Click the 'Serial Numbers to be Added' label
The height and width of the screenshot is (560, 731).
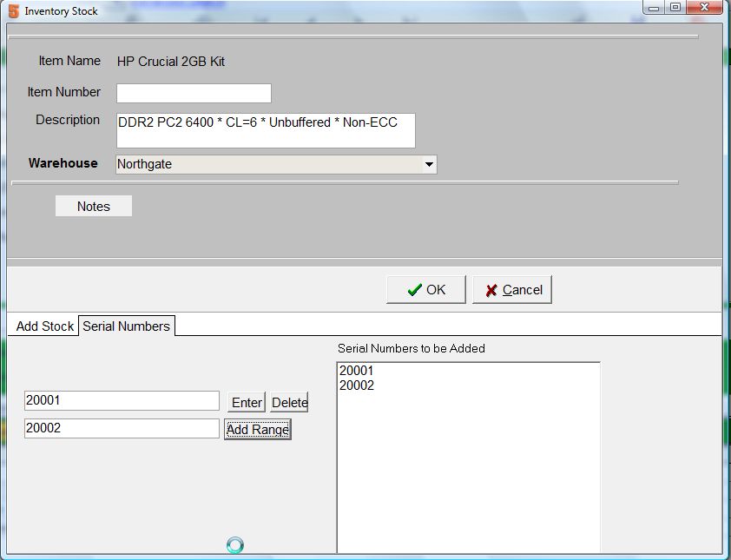(x=412, y=348)
